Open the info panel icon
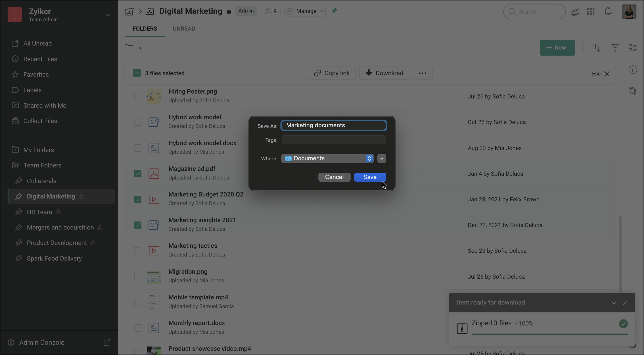This screenshot has height=355, width=644. click(x=632, y=70)
